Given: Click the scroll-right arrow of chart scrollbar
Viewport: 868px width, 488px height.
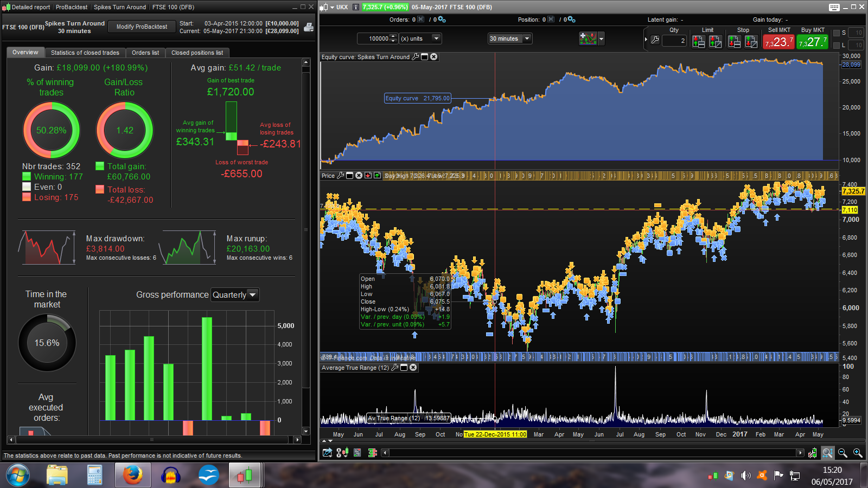Looking at the screenshot, I should [800, 452].
